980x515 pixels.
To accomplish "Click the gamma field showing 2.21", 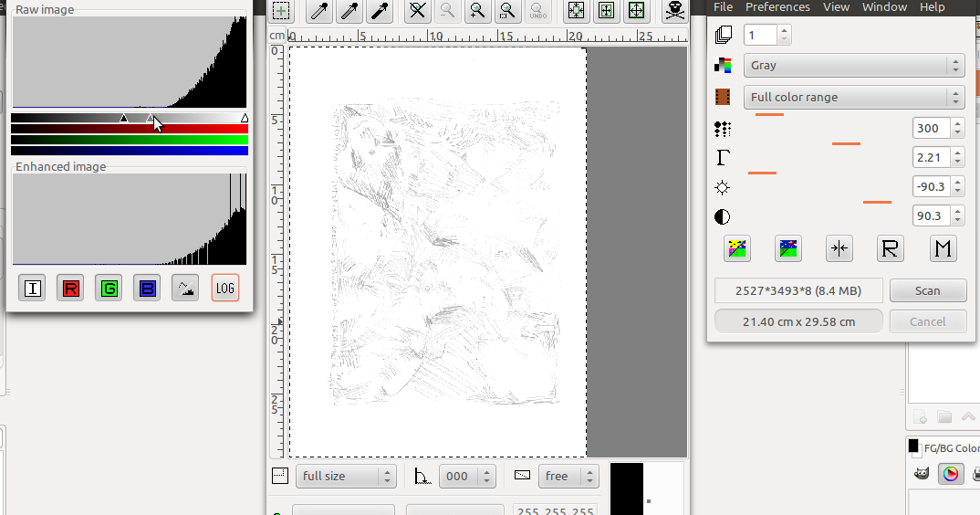I will click(932, 157).
